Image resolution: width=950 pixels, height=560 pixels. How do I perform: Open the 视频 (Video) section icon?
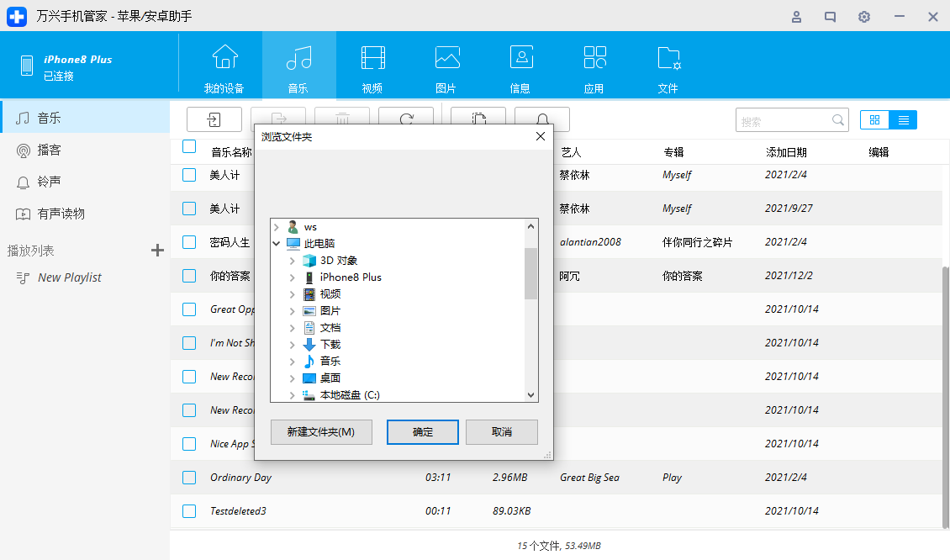click(x=372, y=66)
